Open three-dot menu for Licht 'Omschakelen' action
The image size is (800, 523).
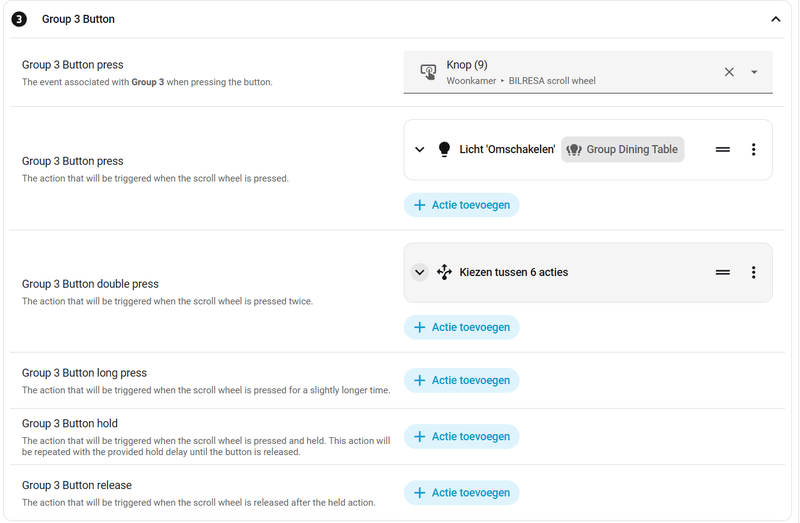tap(753, 150)
